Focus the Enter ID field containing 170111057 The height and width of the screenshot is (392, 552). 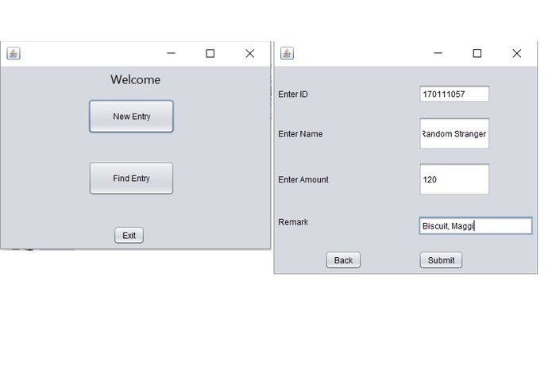(x=454, y=94)
